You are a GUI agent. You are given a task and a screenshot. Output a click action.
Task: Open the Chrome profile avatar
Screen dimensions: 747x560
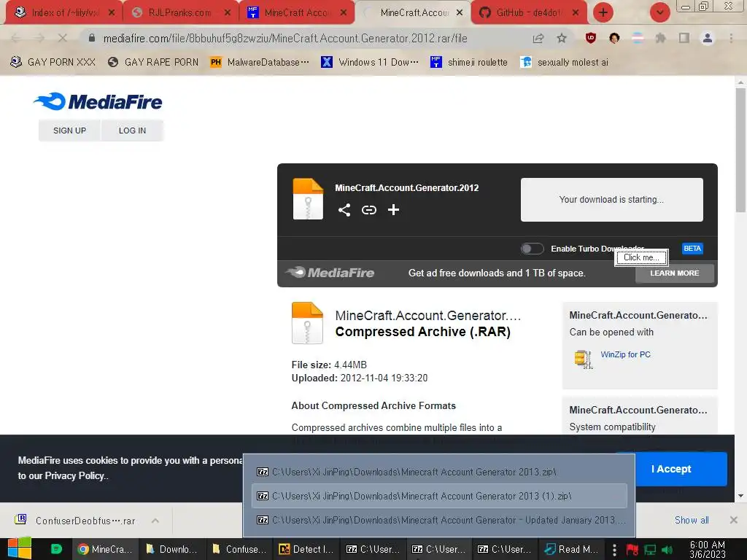pyautogui.click(x=708, y=38)
